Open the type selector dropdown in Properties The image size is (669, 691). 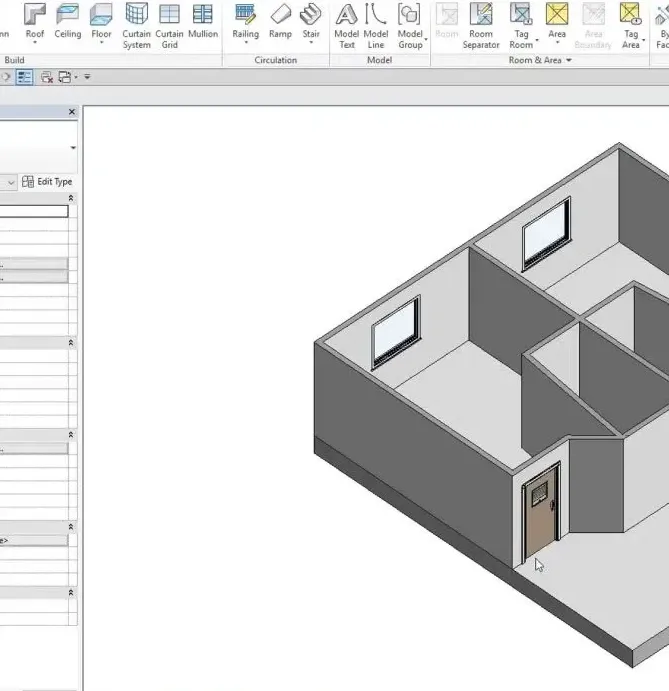(x=73, y=148)
